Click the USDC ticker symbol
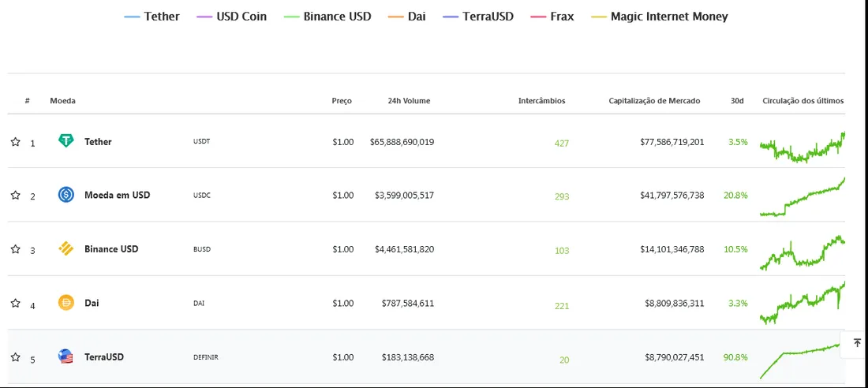868x388 pixels. (201, 196)
